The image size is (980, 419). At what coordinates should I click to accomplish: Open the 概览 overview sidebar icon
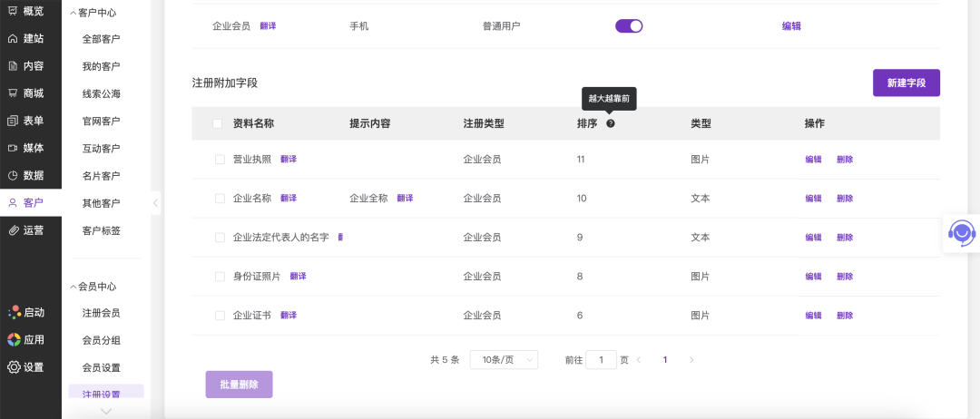[x=13, y=11]
